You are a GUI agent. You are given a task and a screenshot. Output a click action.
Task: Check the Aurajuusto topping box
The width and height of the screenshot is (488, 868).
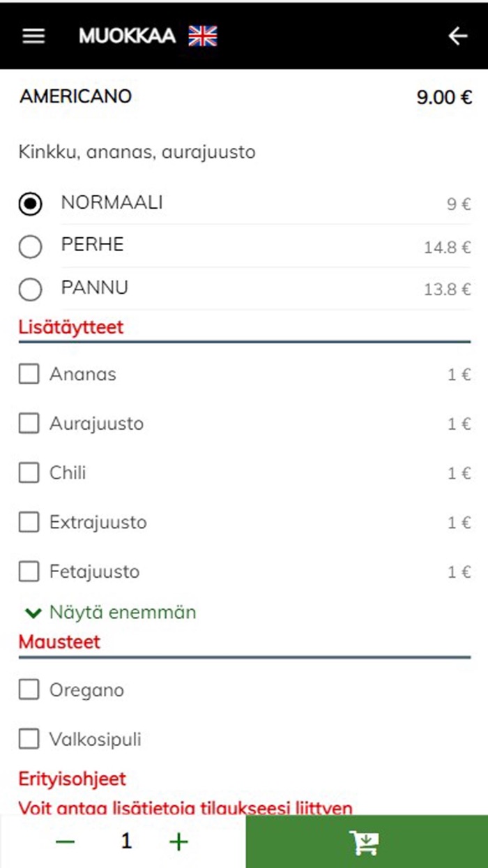29,424
